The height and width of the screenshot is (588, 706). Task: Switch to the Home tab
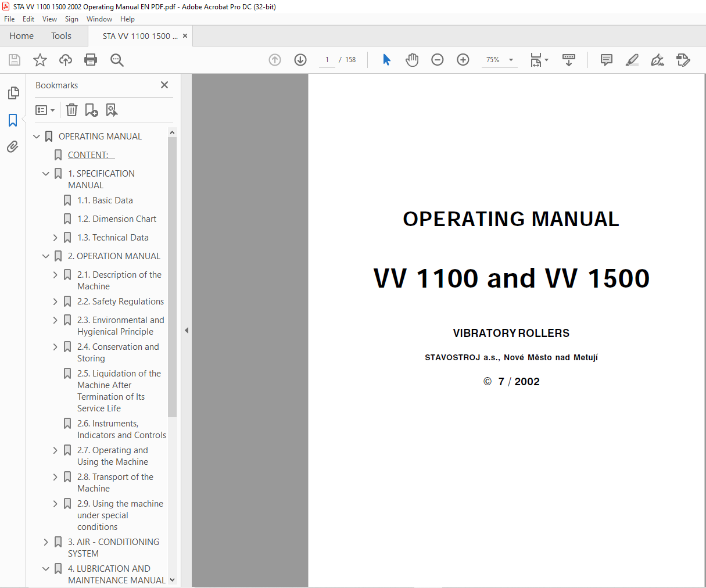pos(21,36)
